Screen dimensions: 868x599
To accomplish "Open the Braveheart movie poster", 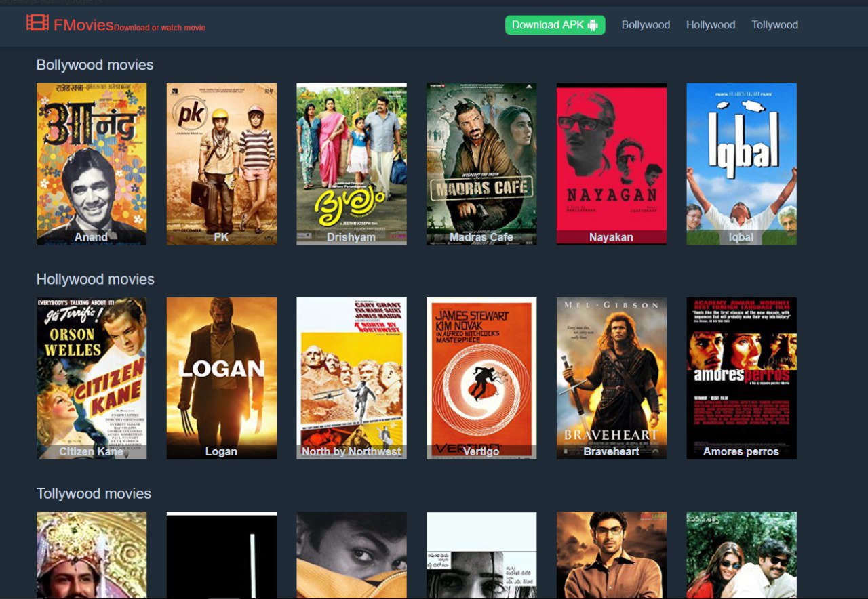I will coord(612,378).
